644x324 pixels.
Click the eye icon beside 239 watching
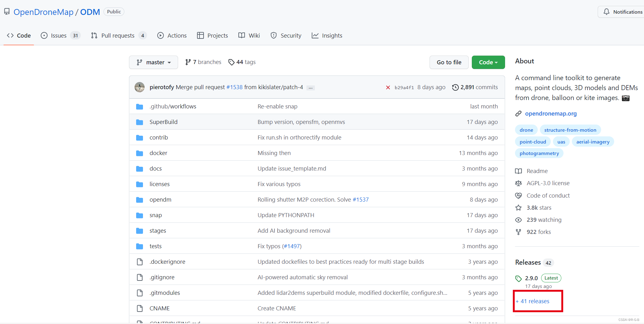click(518, 220)
